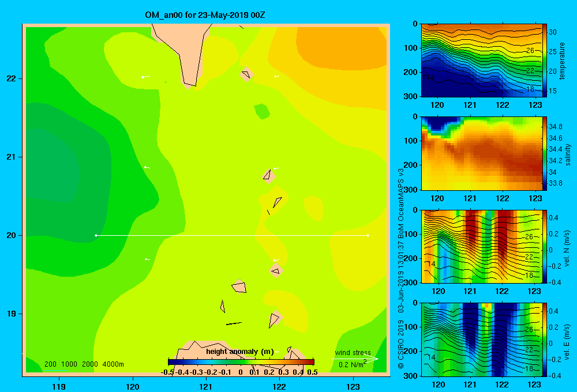
Task: Click longitude label '122' below main map
Action: 279,387
